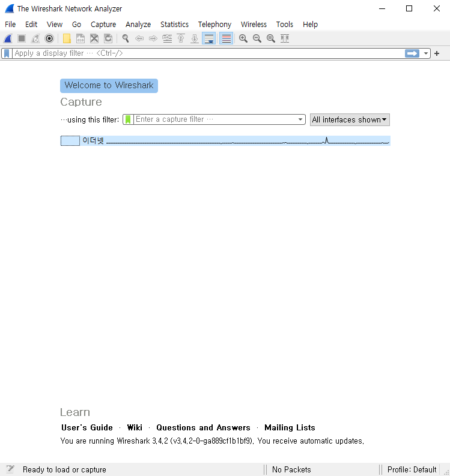Open the Wiki link
This screenshot has height=476, width=450.
tap(135, 427)
